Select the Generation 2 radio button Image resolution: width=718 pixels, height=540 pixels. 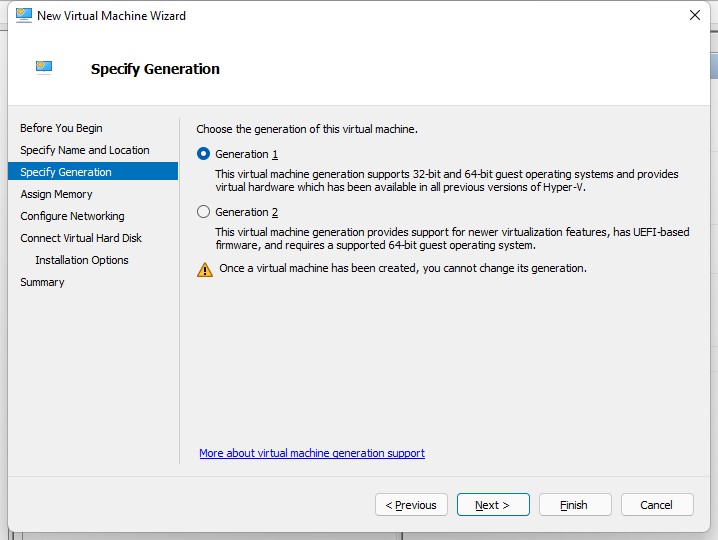203,212
